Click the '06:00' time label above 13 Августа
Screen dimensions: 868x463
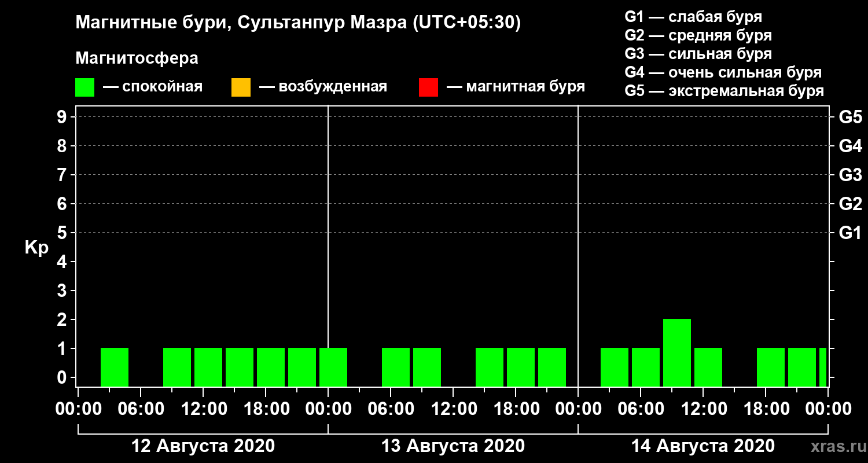(x=391, y=409)
